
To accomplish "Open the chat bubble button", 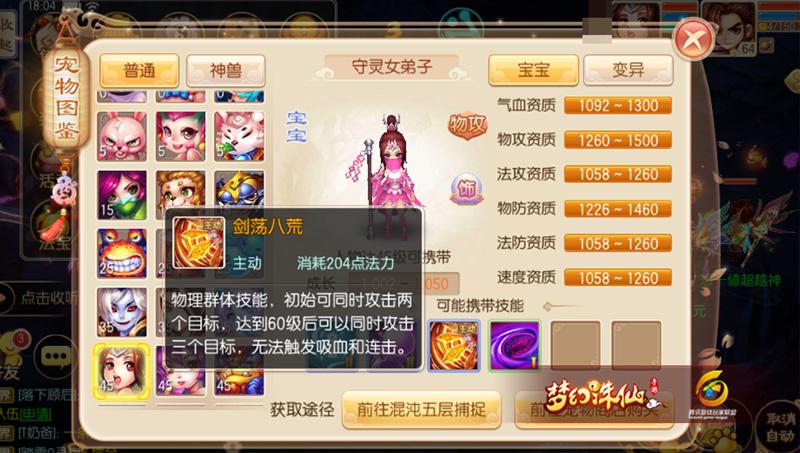I will [56, 356].
